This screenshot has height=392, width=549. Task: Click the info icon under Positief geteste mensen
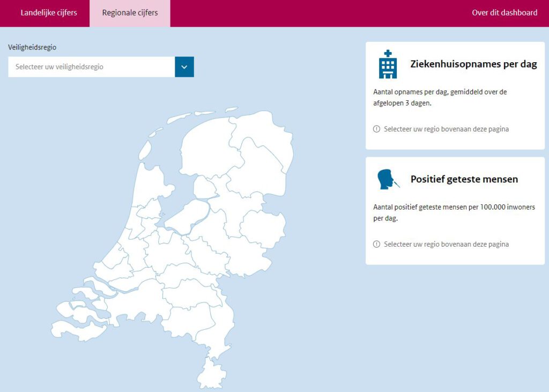(x=376, y=244)
